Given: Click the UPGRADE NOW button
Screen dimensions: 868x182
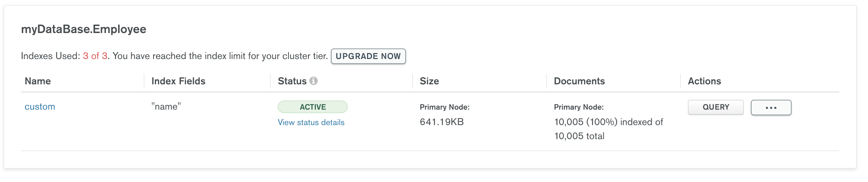Looking at the screenshot, I should coord(368,56).
